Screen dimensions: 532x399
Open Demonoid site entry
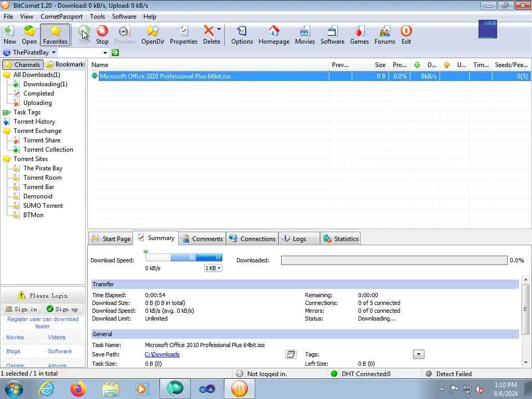[x=37, y=196]
